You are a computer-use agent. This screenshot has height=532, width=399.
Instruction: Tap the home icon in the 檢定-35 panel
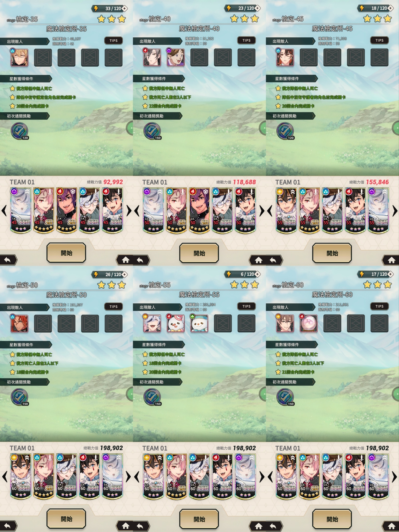point(126,260)
